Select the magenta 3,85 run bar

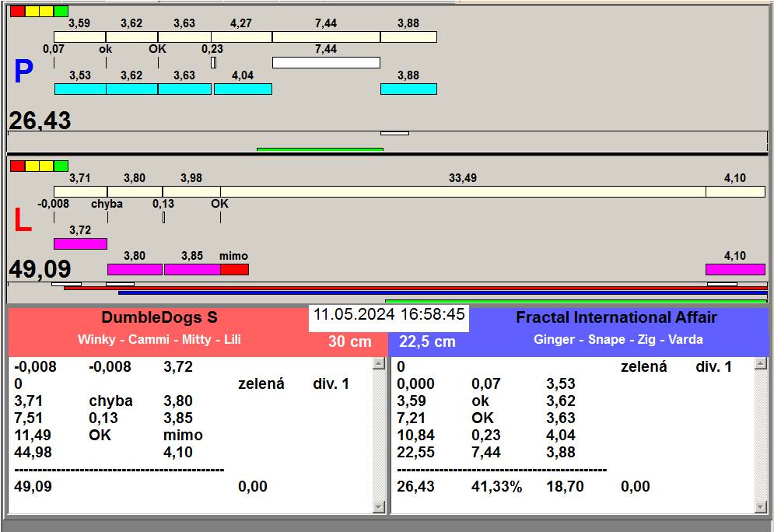[192, 269]
